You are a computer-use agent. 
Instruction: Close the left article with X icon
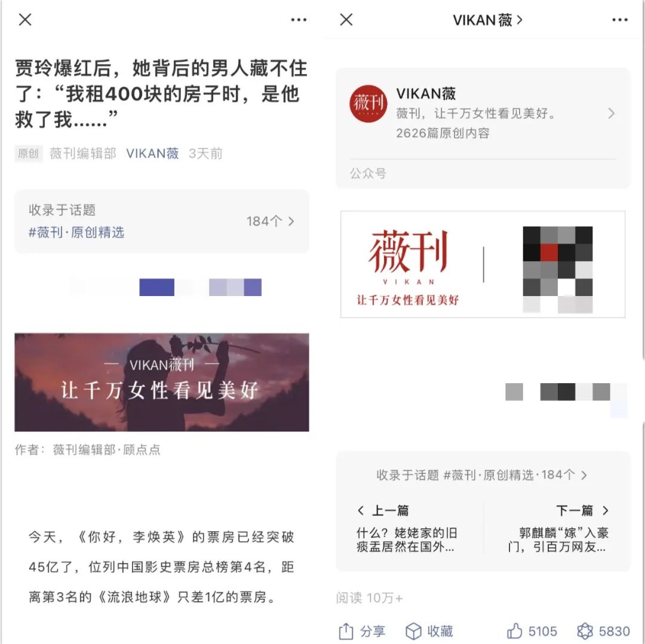click(x=25, y=19)
